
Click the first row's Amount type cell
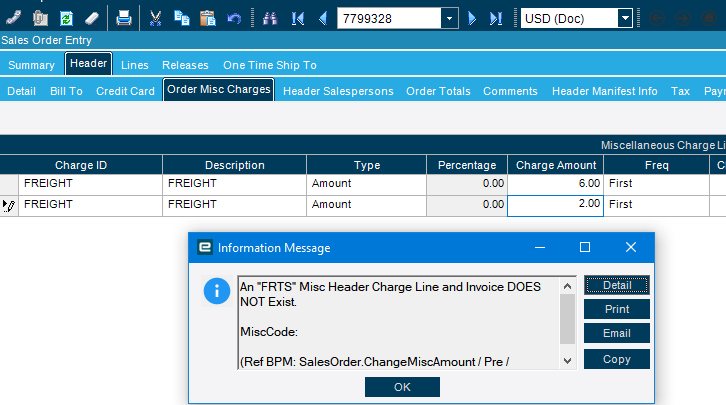[x=367, y=184]
